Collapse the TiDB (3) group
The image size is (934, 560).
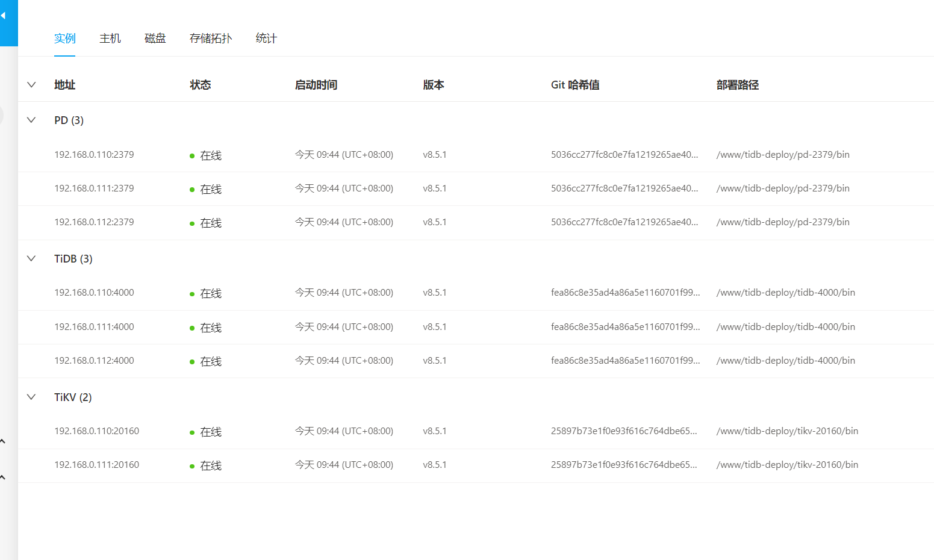pyautogui.click(x=31, y=259)
